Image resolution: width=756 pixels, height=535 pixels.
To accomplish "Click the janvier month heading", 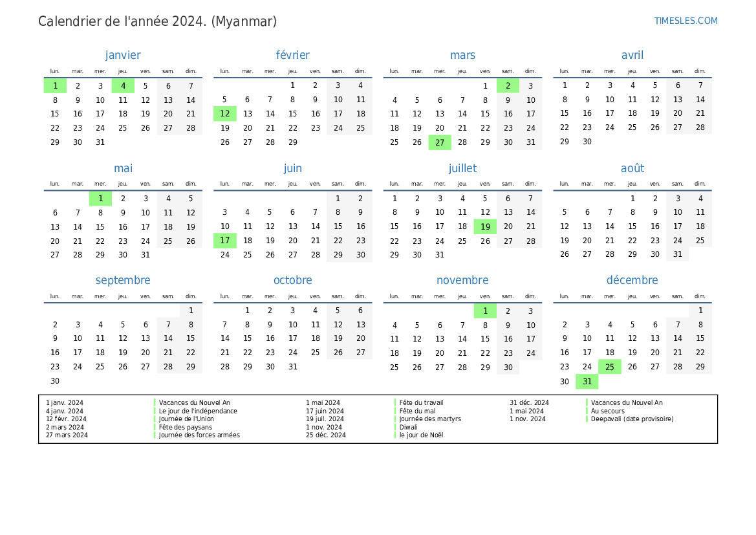I will pyautogui.click(x=123, y=56).
